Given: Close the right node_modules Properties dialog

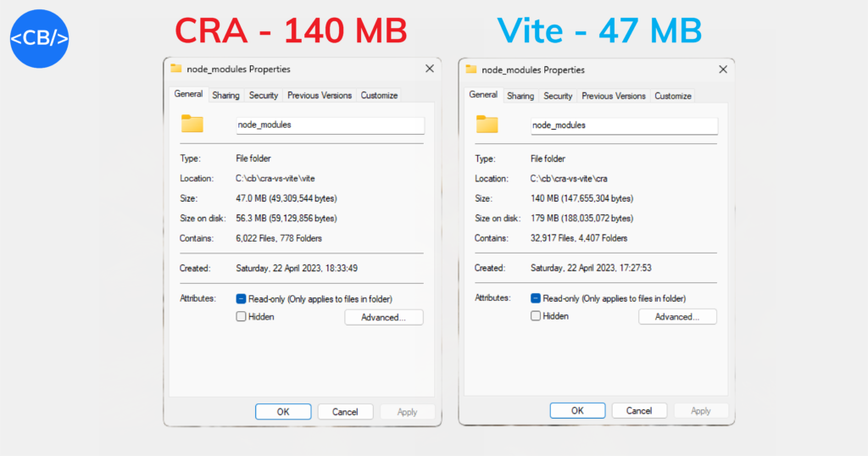Looking at the screenshot, I should (x=723, y=70).
